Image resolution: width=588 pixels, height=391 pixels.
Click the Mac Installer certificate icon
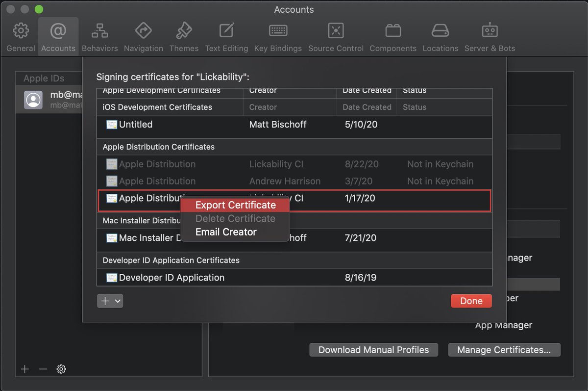pyautogui.click(x=112, y=238)
